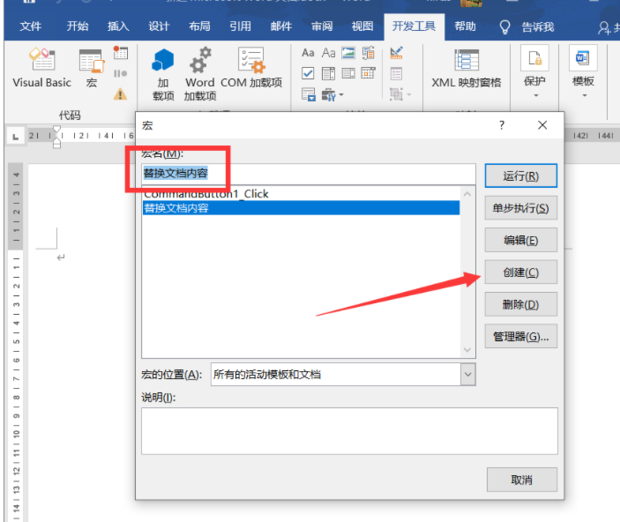The height and width of the screenshot is (522, 620).
Task: Select 替换文档内容 in macro list
Action: [x=301, y=208]
